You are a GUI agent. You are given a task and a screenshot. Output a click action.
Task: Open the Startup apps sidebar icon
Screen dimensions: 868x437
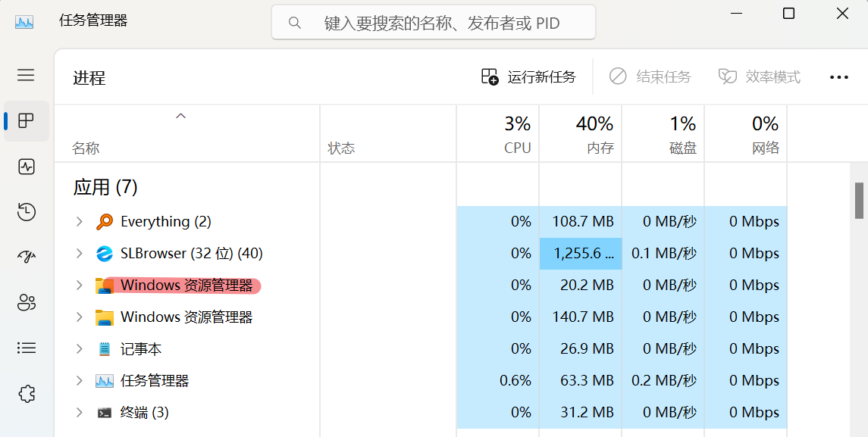(x=26, y=257)
